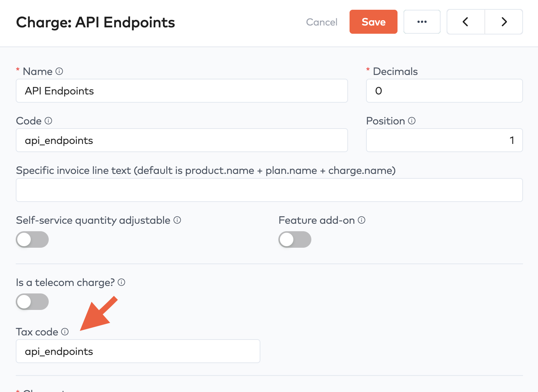This screenshot has width=538, height=392.
Task: Click the 'Charge: API Endpoints' page title
Action: tap(96, 22)
